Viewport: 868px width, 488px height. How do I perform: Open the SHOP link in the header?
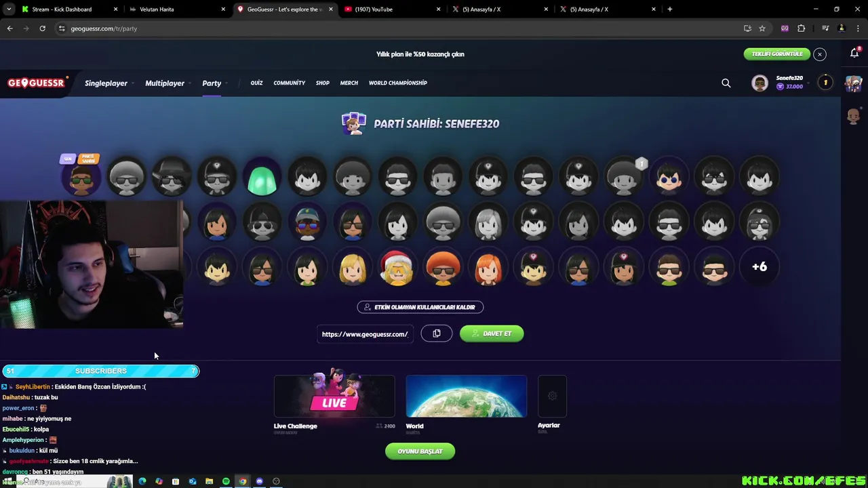coord(323,83)
